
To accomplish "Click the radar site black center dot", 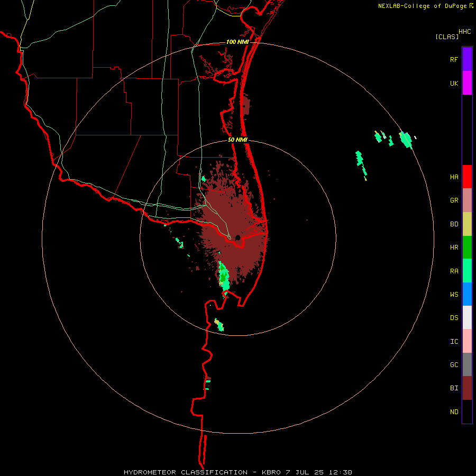I will [x=237, y=237].
